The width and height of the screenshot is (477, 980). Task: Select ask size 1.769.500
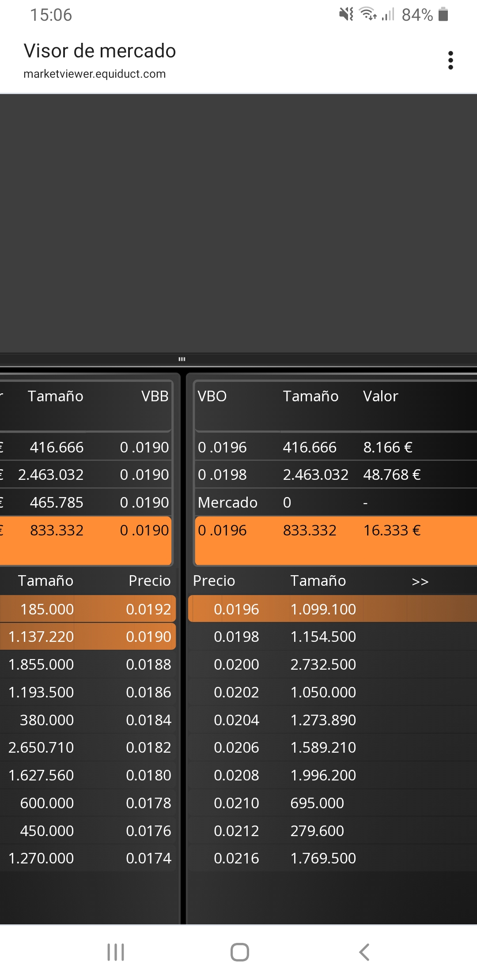point(323,858)
